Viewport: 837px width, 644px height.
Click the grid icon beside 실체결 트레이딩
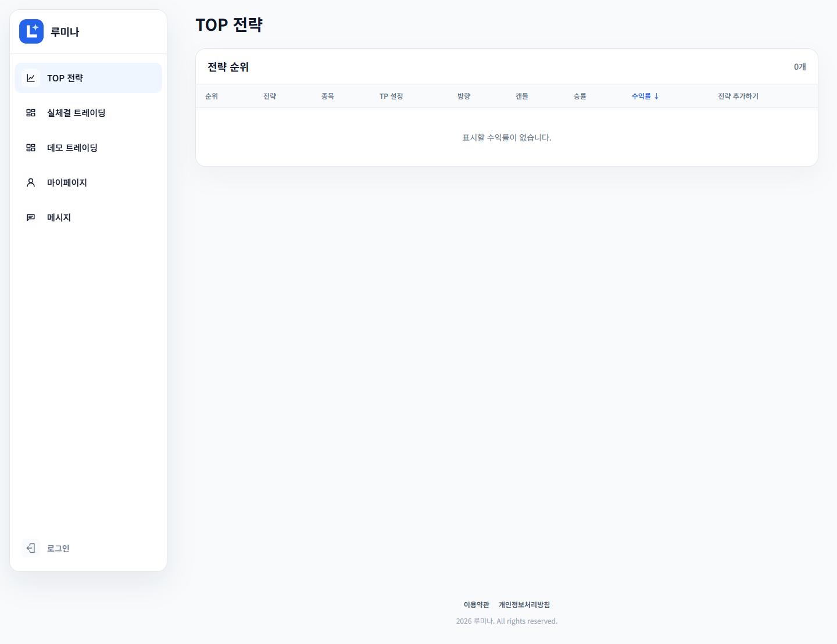click(31, 113)
